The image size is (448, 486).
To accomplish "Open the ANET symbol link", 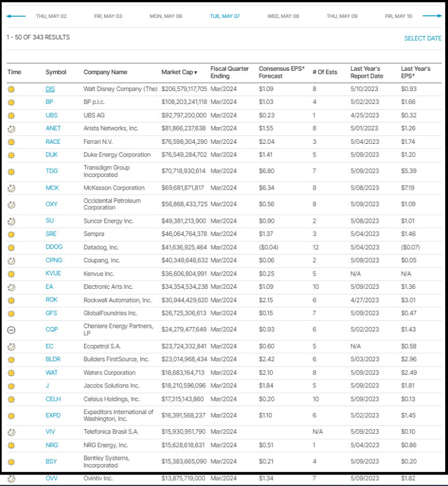I will click(53, 128).
